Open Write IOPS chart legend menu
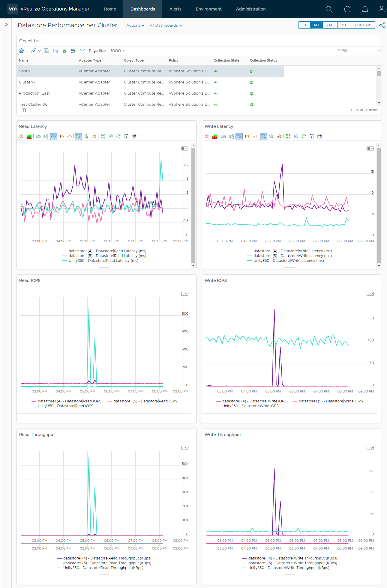 coord(370,294)
